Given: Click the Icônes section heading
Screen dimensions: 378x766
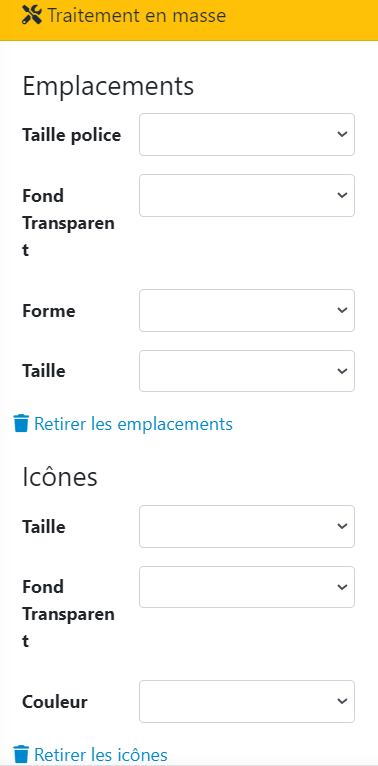Looking at the screenshot, I should click(60, 477).
